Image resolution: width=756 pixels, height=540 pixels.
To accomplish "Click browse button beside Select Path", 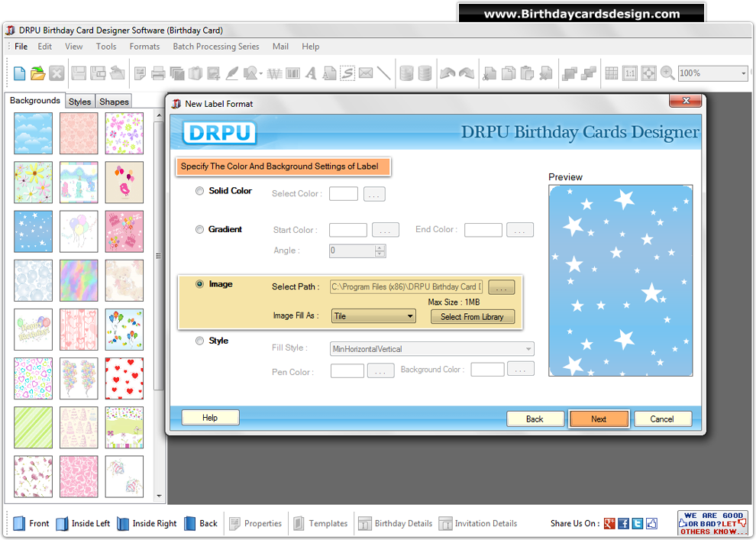I will pos(502,287).
